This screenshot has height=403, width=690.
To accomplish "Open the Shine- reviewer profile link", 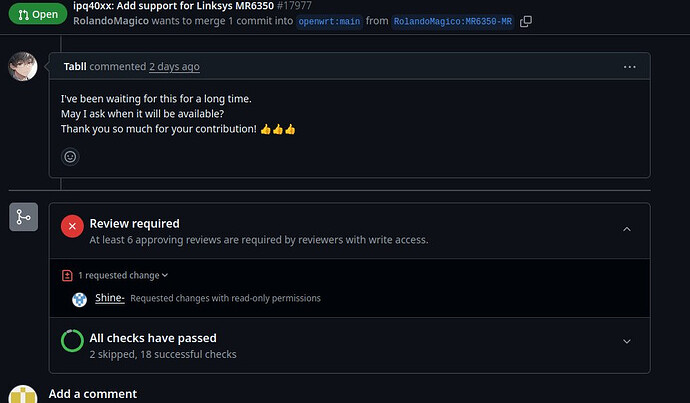I will point(109,298).
